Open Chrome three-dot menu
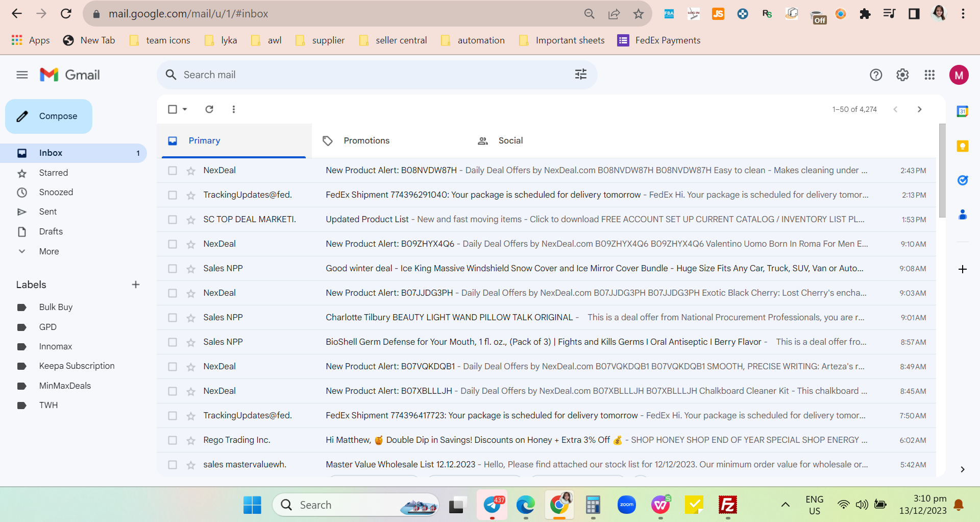Viewport: 980px width, 522px height. 963,14
